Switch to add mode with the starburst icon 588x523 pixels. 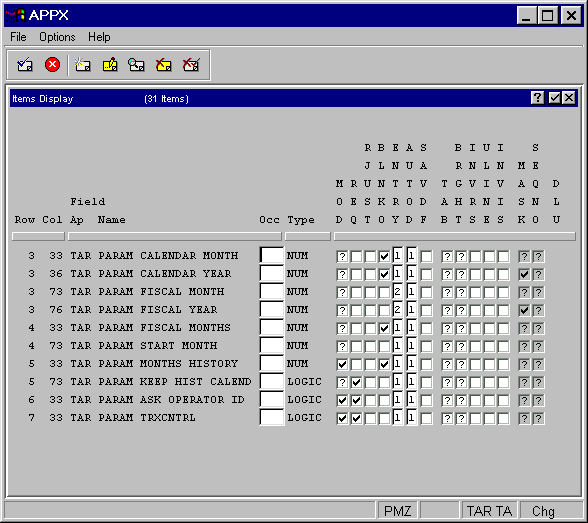point(82,64)
